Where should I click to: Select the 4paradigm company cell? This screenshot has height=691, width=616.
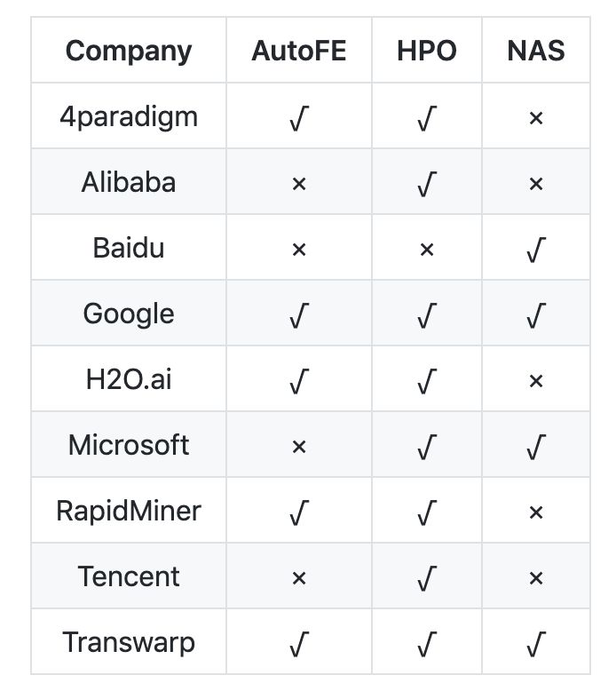(129, 116)
